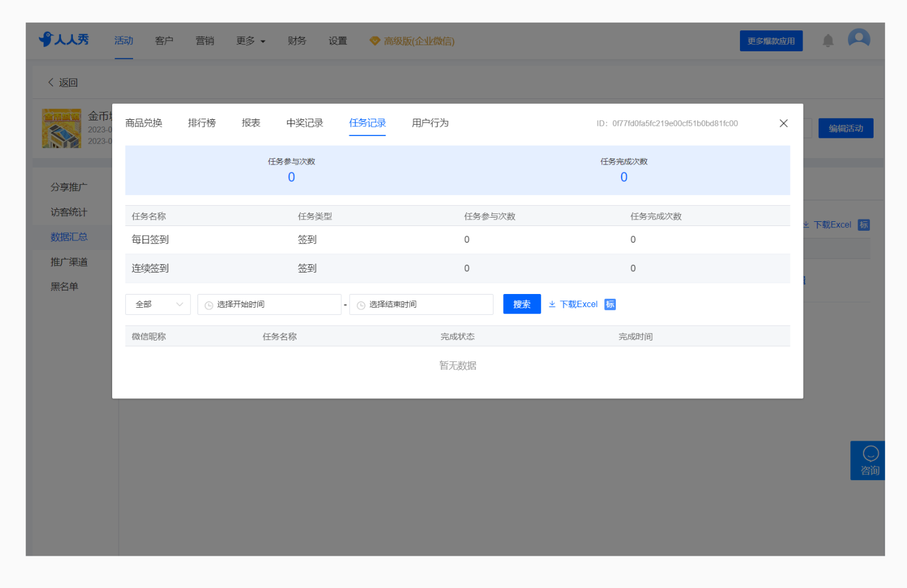Click the 任务参与次数 summary value

(291, 177)
